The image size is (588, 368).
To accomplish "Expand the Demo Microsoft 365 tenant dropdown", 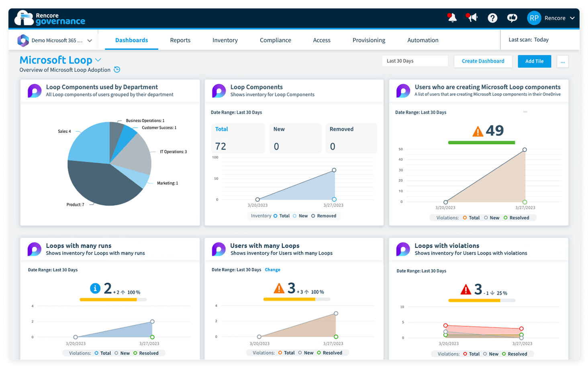I will pos(90,41).
